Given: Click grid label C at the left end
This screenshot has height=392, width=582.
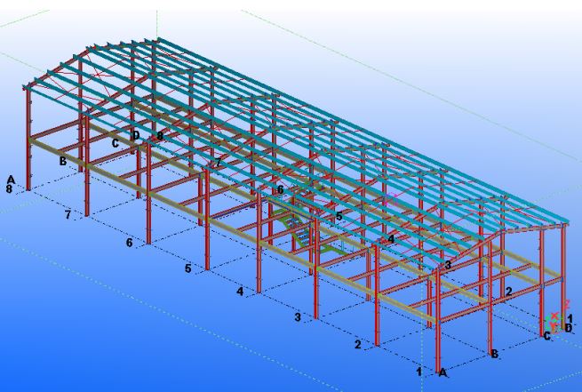Looking at the screenshot, I should (x=116, y=141).
